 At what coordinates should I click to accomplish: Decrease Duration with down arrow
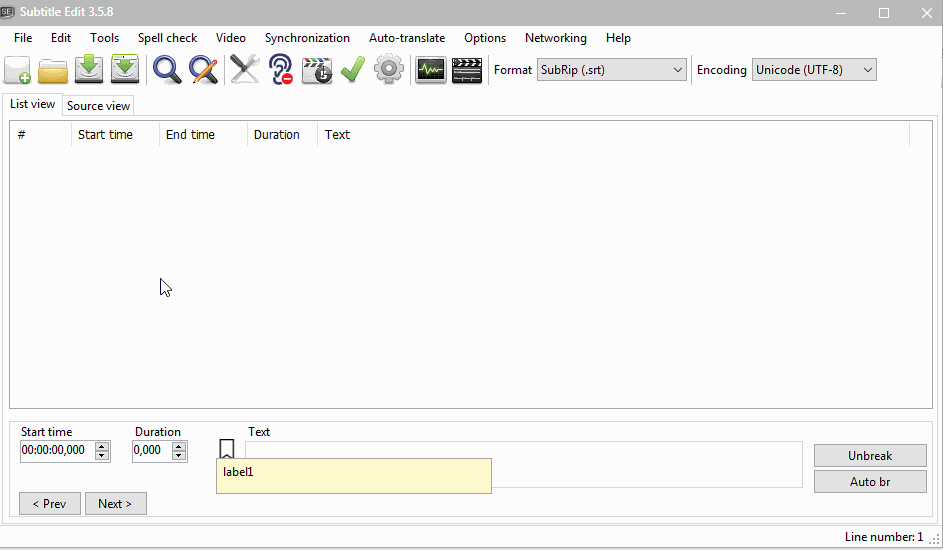pyautogui.click(x=179, y=455)
